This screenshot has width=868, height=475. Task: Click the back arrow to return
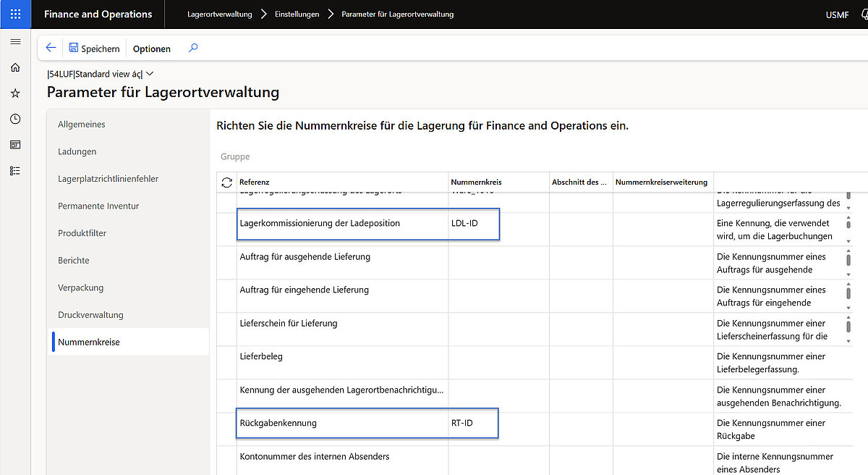click(x=50, y=48)
